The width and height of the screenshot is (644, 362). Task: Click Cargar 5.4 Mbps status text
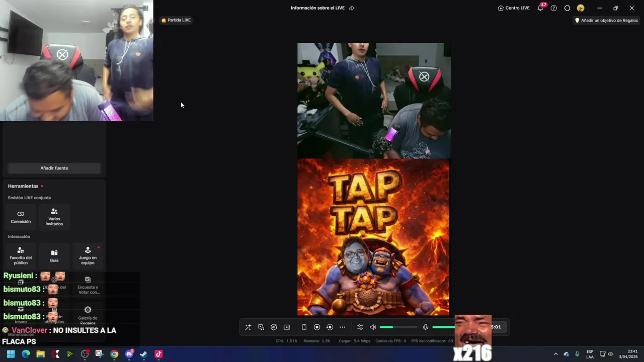click(355, 341)
